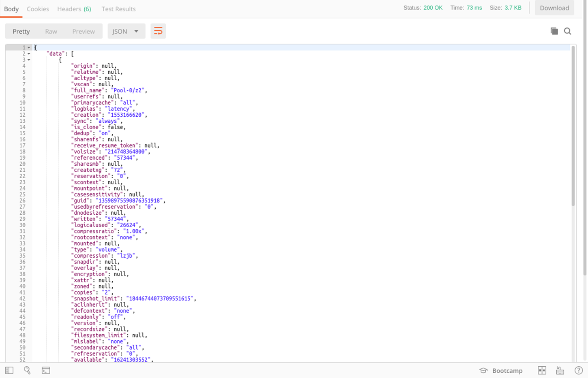Toggle the line wrap icon
Screen dimensions: 588x378
click(158, 31)
